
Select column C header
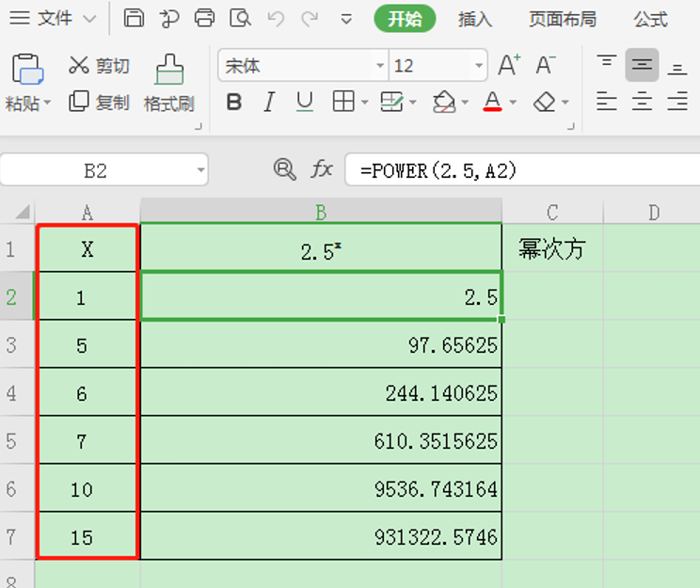(x=552, y=212)
